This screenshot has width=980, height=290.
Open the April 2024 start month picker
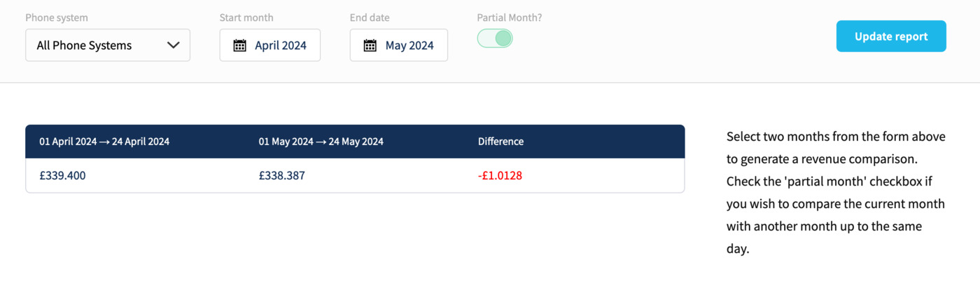point(270,45)
